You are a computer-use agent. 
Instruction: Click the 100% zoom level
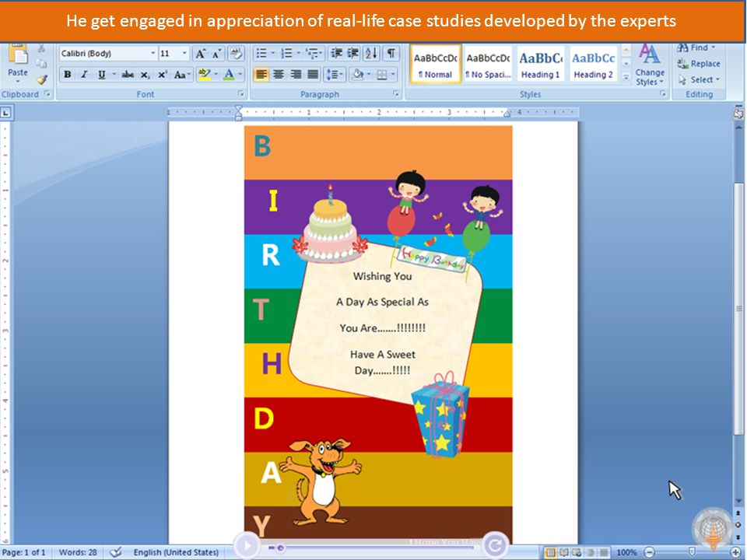pyautogui.click(x=627, y=552)
